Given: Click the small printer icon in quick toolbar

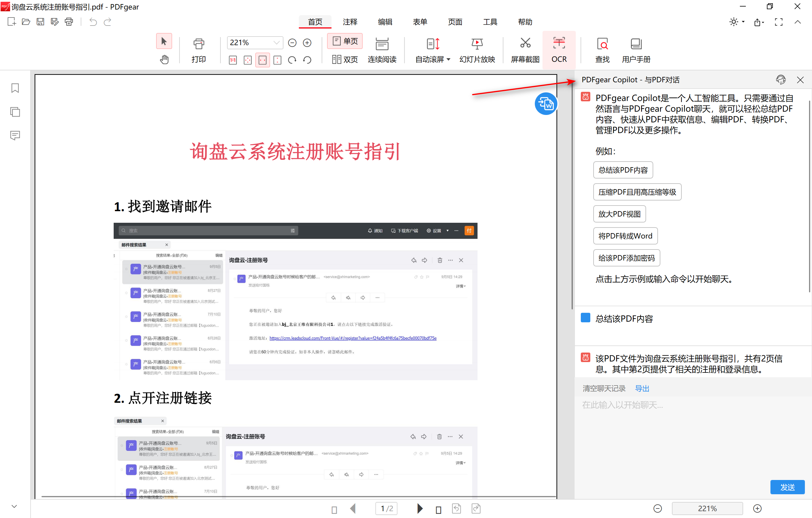Looking at the screenshot, I should click(x=69, y=22).
